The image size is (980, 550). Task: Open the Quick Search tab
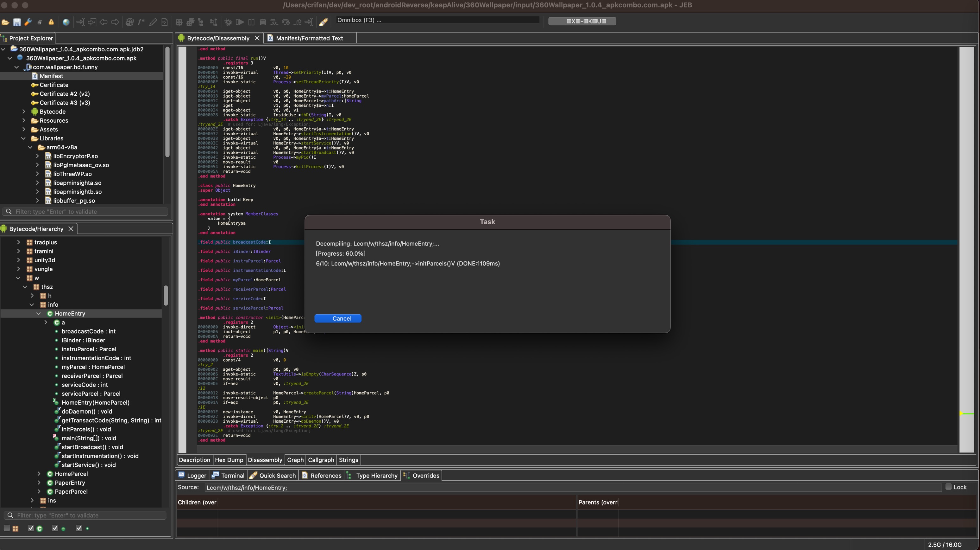[273, 475]
